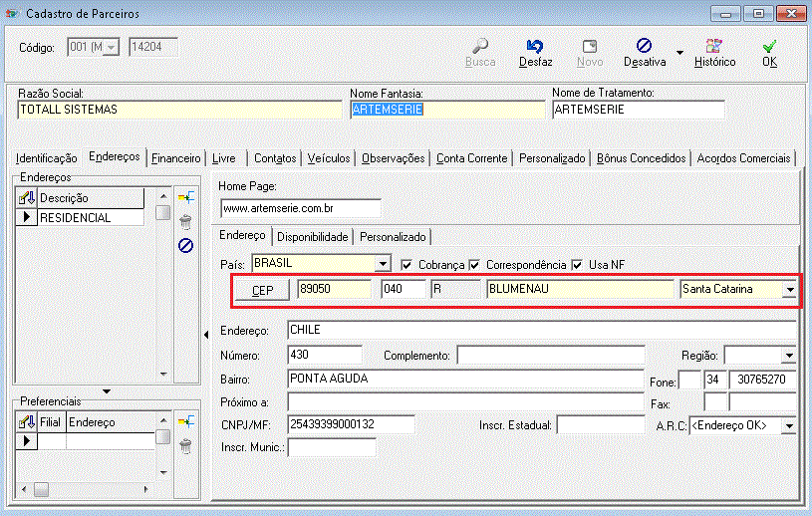The width and height of the screenshot is (812, 516).
Task: Toggle the Usa NF checkbox
Action: [x=577, y=265]
